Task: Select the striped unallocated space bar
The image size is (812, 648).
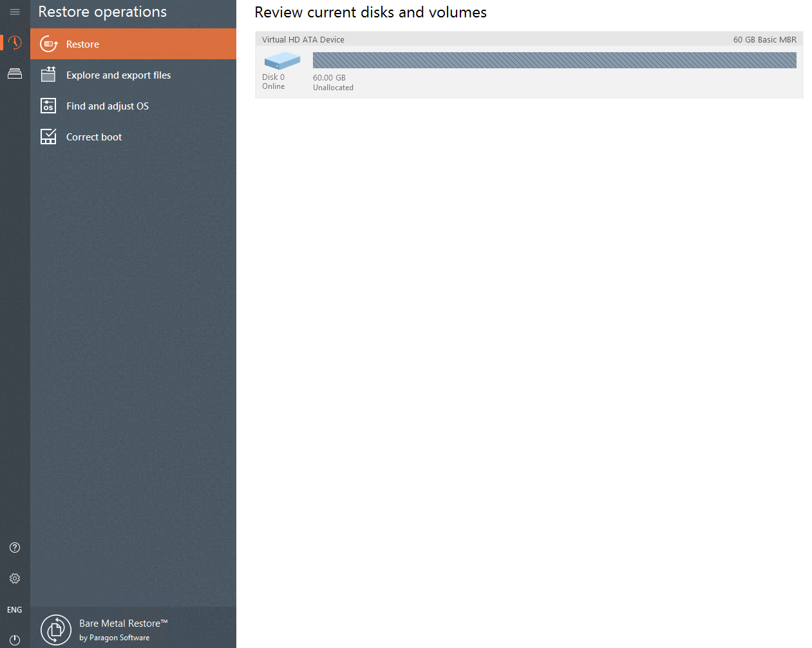Action: coord(554,61)
